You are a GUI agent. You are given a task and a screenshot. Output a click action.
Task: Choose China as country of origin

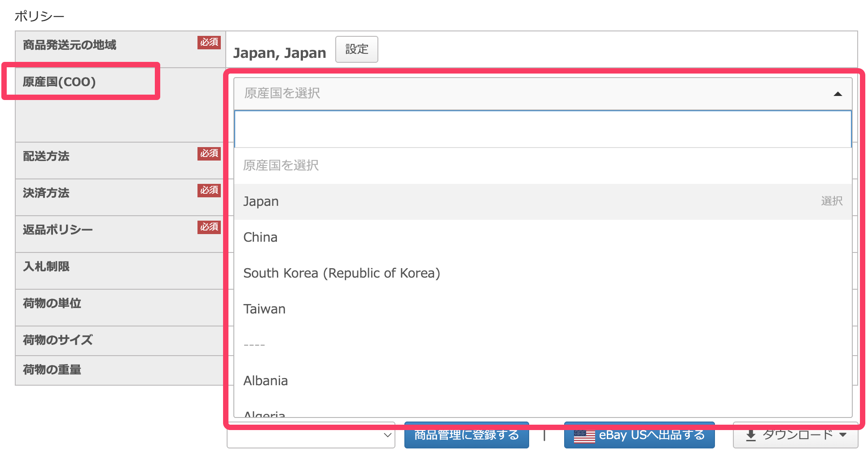260,237
